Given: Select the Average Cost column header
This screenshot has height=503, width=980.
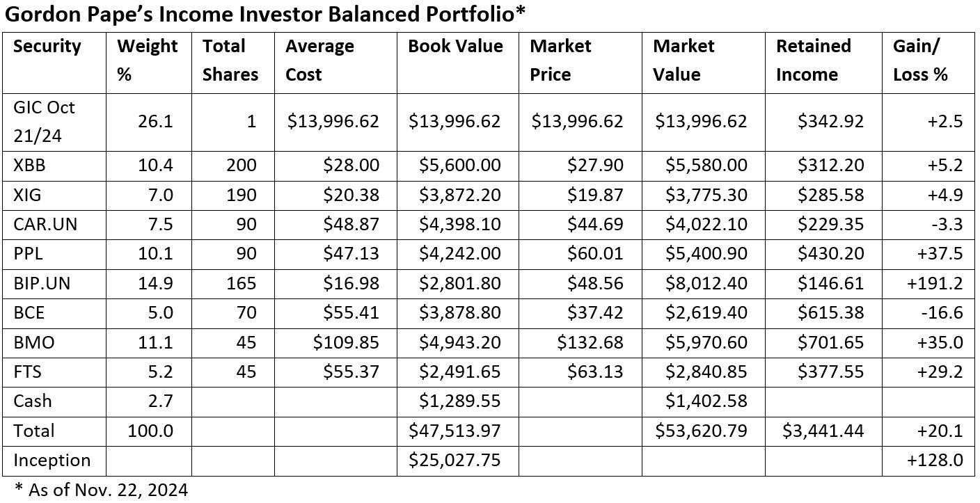Looking at the screenshot, I should click(x=319, y=61).
